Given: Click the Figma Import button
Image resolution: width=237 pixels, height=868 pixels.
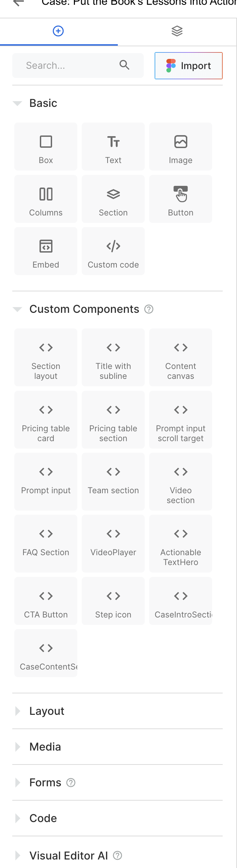Looking at the screenshot, I should (x=189, y=66).
